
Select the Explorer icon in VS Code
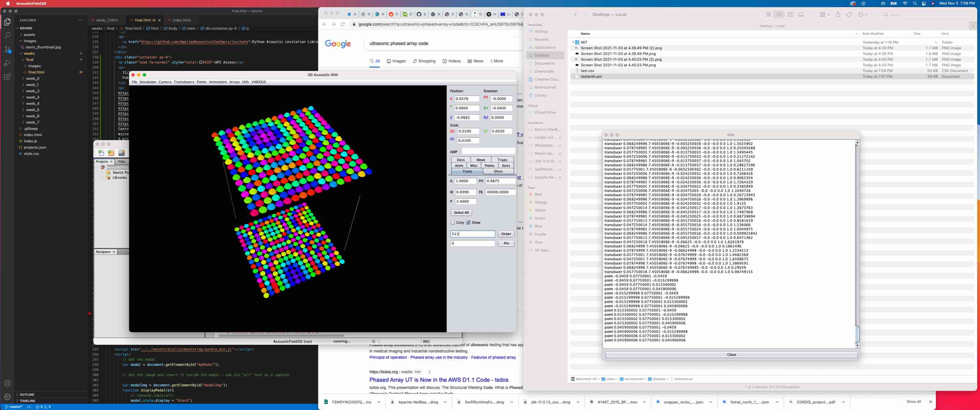pyautogui.click(x=7, y=22)
